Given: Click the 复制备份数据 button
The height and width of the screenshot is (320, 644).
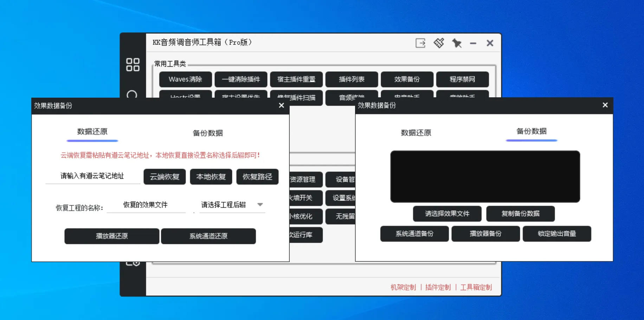Looking at the screenshot, I should (x=521, y=214).
